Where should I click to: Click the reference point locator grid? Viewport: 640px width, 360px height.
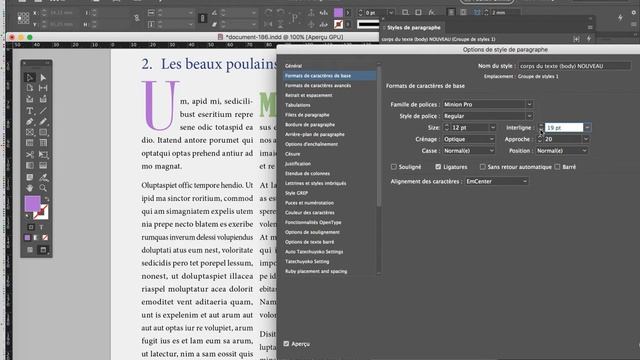23,18
